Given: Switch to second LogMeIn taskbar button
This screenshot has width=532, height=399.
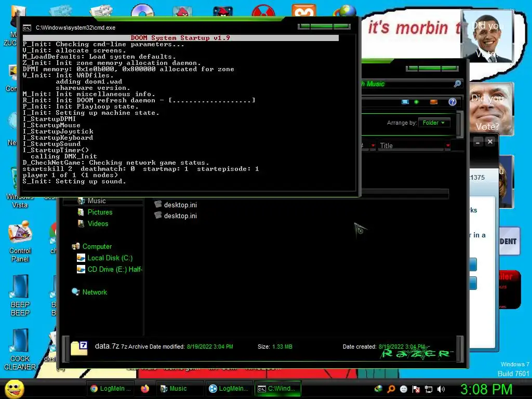Looking at the screenshot, I should pos(229,389).
